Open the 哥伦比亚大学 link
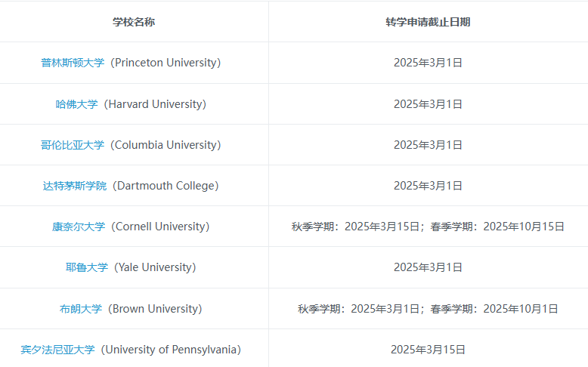The width and height of the screenshot is (588, 367). coord(73,145)
